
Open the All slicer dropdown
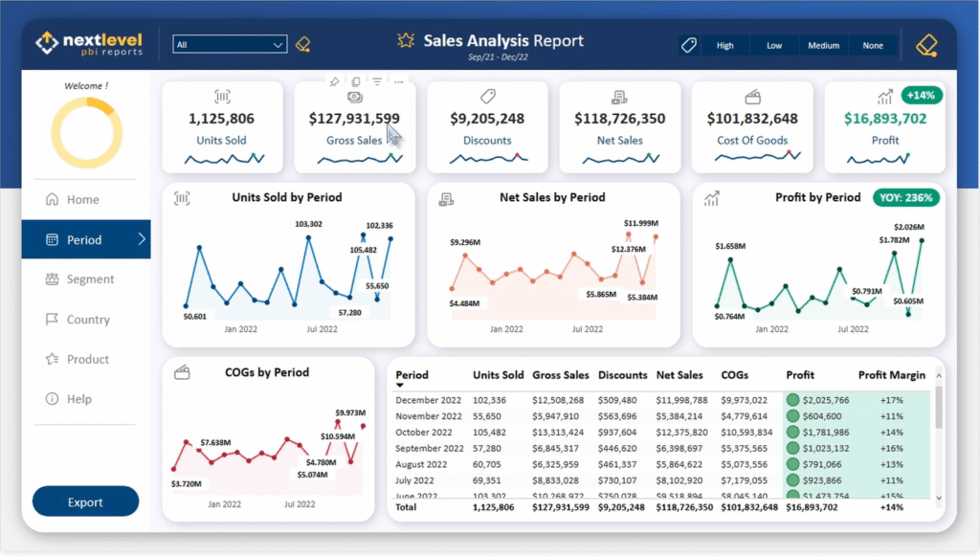(229, 44)
